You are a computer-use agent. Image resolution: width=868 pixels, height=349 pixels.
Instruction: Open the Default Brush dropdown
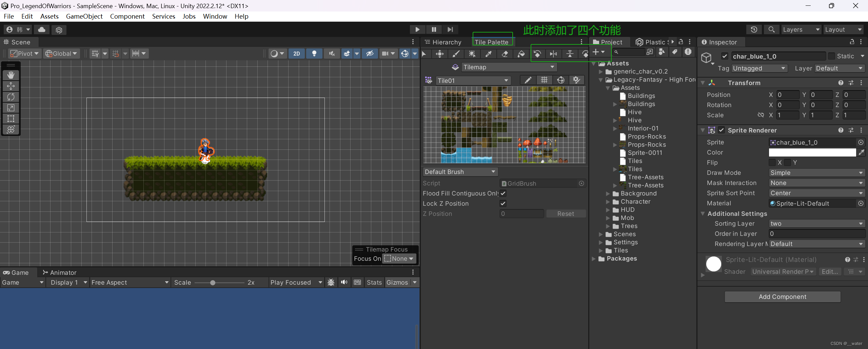(460, 172)
